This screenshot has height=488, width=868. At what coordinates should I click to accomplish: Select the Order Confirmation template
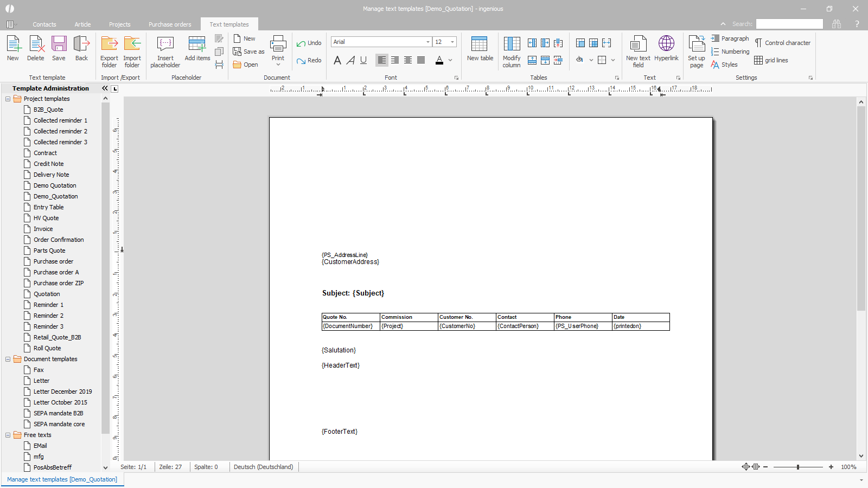coord(59,240)
